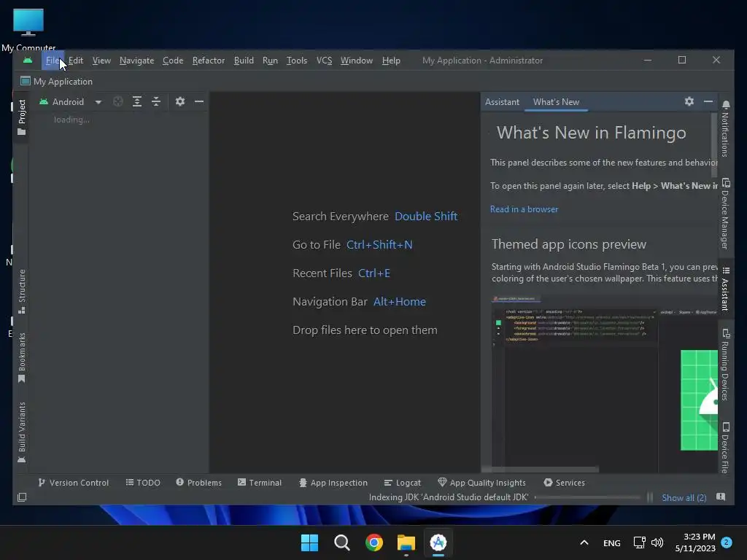Screen dimensions: 747x560
Task: Toggle the Running Devices sidebar tab
Action: [x=725, y=365]
